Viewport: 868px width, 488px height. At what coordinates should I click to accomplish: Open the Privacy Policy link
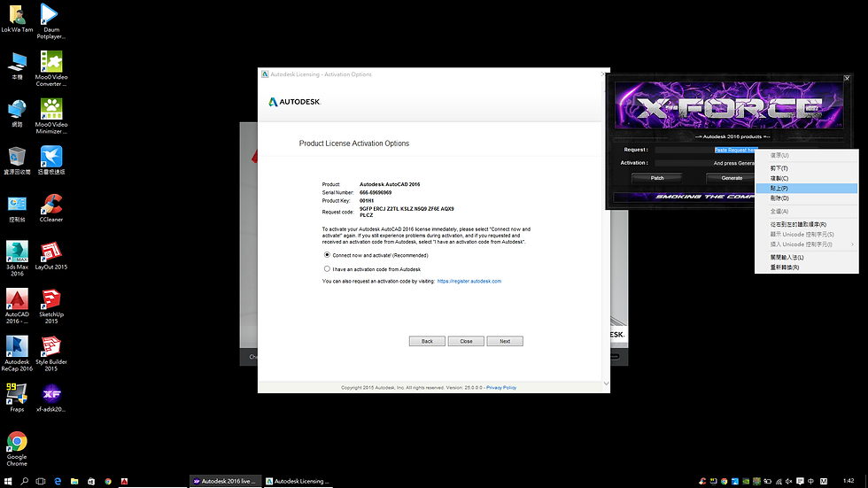coord(501,388)
